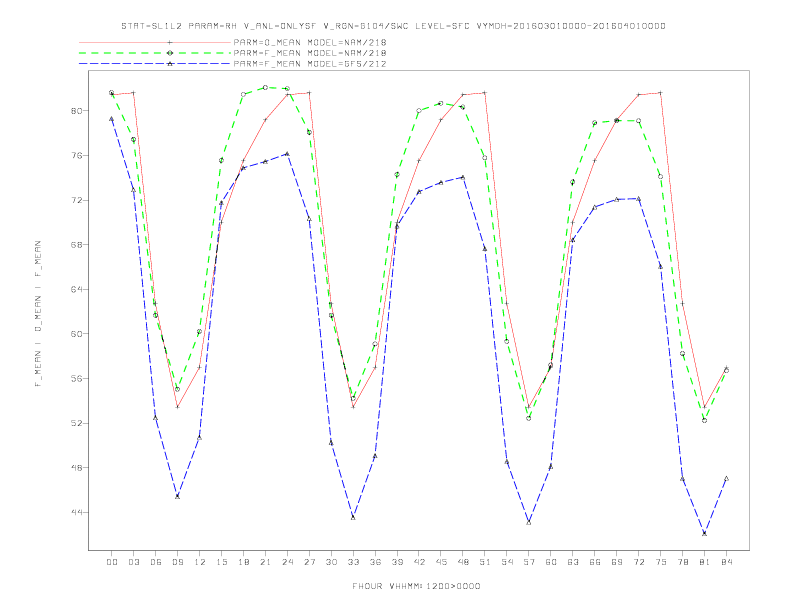The height and width of the screenshot is (612, 792).
Task: Click the chart title starting STAT=SL1L2 PARAM=RH
Action: (x=393, y=26)
